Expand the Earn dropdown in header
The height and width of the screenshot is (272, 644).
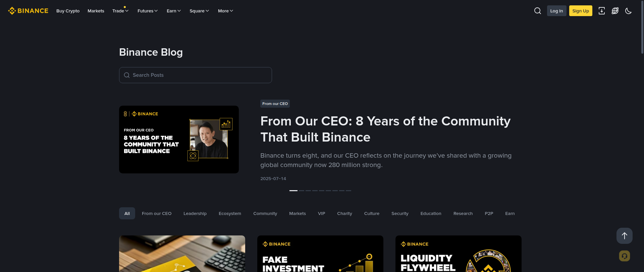click(x=174, y=11)
